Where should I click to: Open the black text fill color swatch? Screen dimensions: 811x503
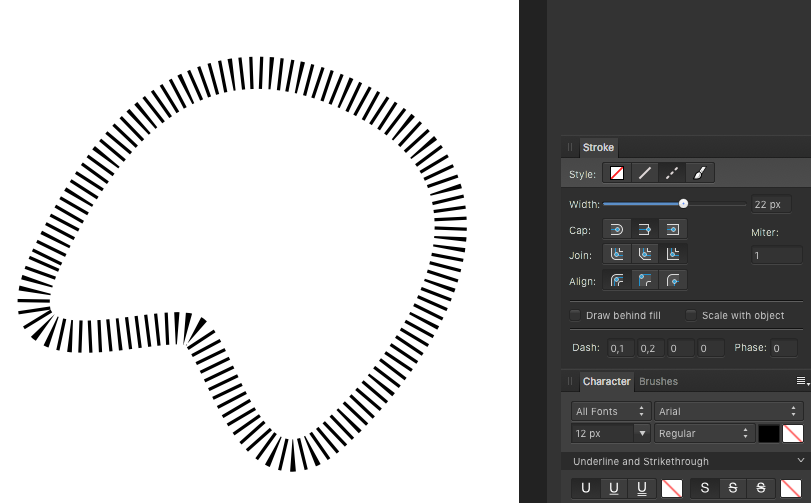pyautogui.click(x=769, y=433)
